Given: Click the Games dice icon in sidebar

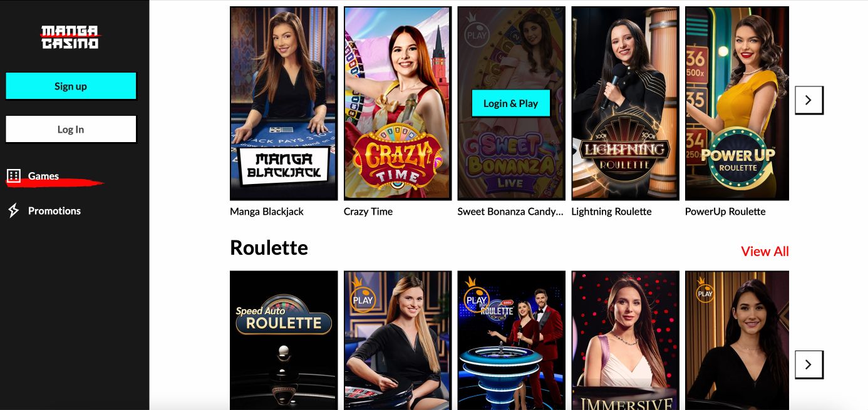Looking at the screenshot, I should click(x=14, y=176).
